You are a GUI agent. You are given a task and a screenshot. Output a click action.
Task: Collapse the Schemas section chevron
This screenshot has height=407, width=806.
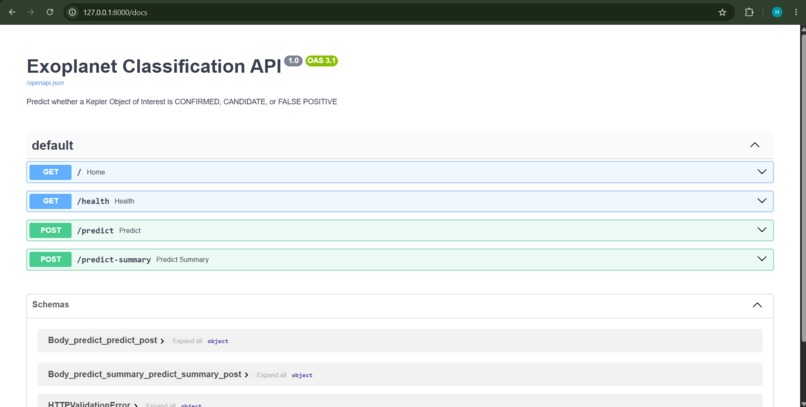[757, 305]
